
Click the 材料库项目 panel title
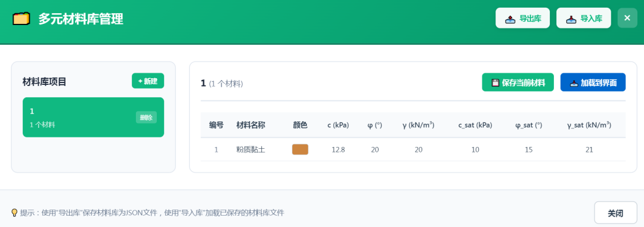[x=44, y=82]
